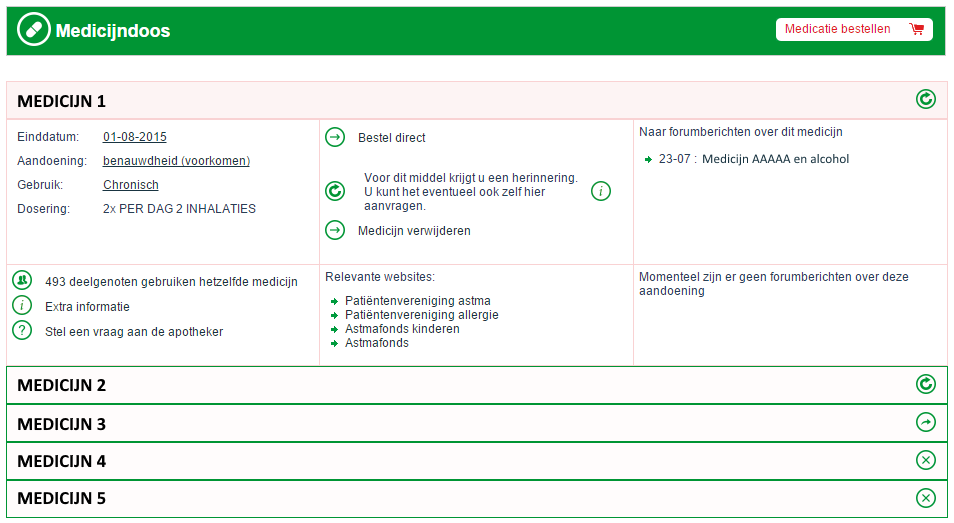This screenshot has width=954, height=523.
Task: Open the Medicatie bestellen button
Action: pos(854,29)
